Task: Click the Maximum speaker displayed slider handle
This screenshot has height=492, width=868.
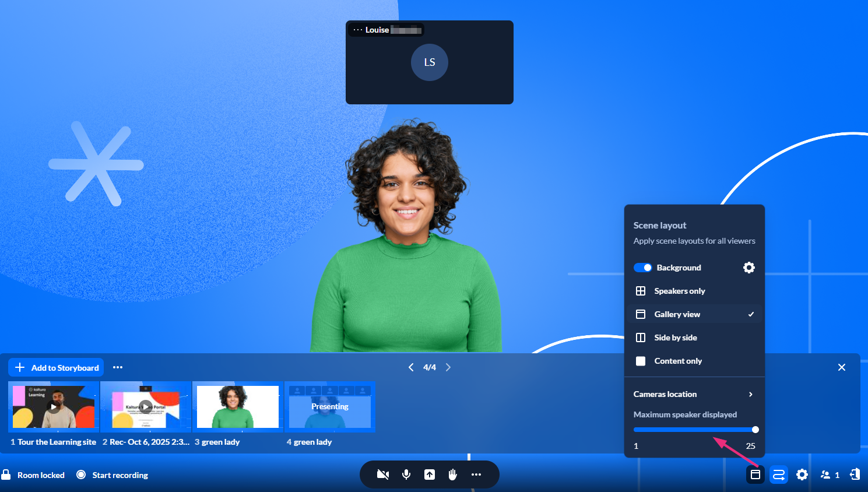Action: click(755, 430)
